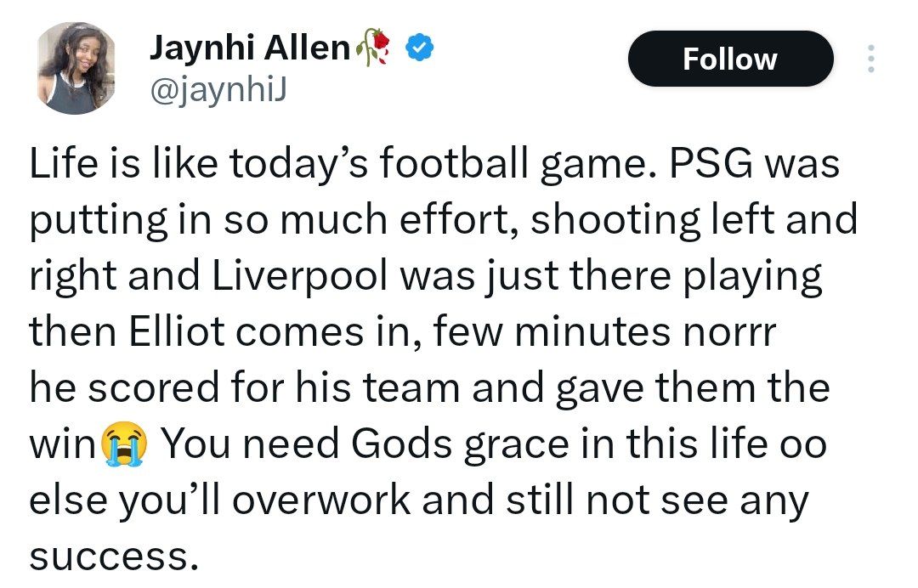Open Jaynhi Allen's profile picture

click(76, 68)
